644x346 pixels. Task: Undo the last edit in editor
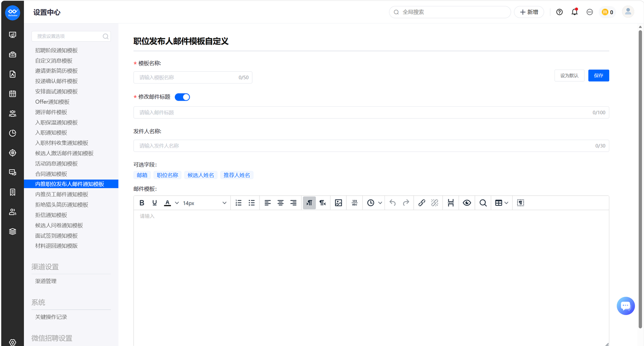point(393,203)
